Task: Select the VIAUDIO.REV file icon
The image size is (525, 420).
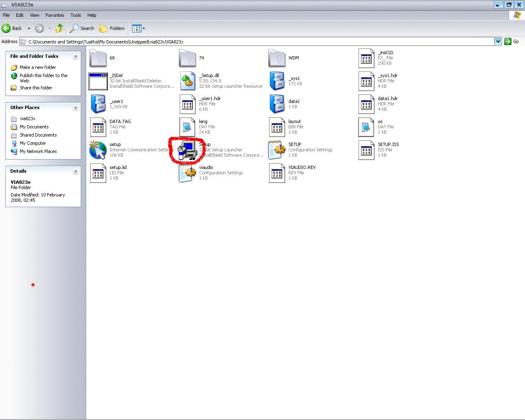Action: 277,173
